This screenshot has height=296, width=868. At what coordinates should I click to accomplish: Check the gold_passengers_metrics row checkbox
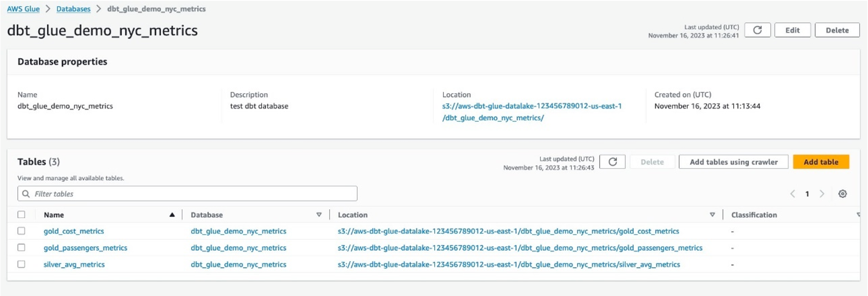click(21, 248)
